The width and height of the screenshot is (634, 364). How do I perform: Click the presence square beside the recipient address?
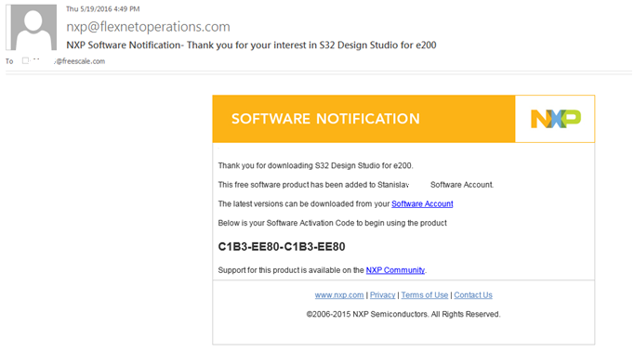25,60
